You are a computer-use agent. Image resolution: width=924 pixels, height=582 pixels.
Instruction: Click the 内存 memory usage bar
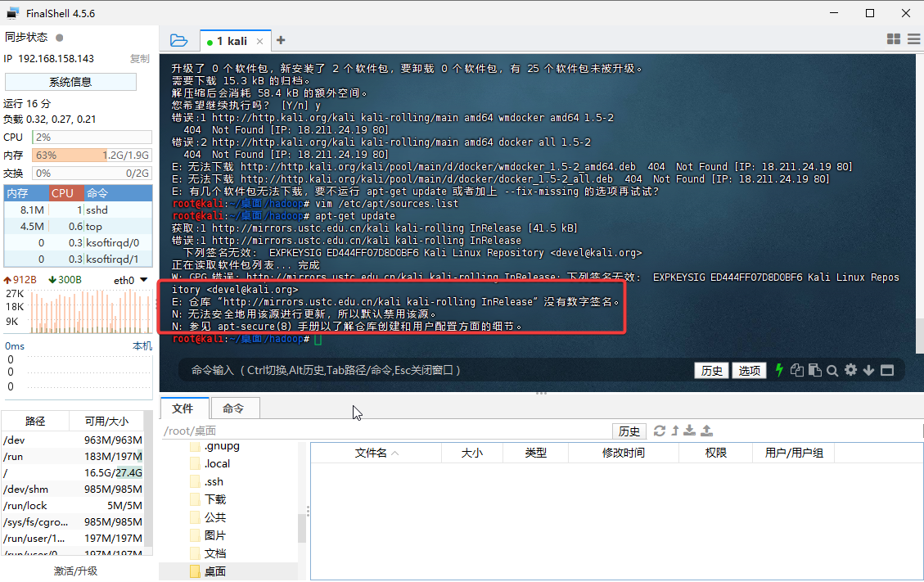click(92, 156)
